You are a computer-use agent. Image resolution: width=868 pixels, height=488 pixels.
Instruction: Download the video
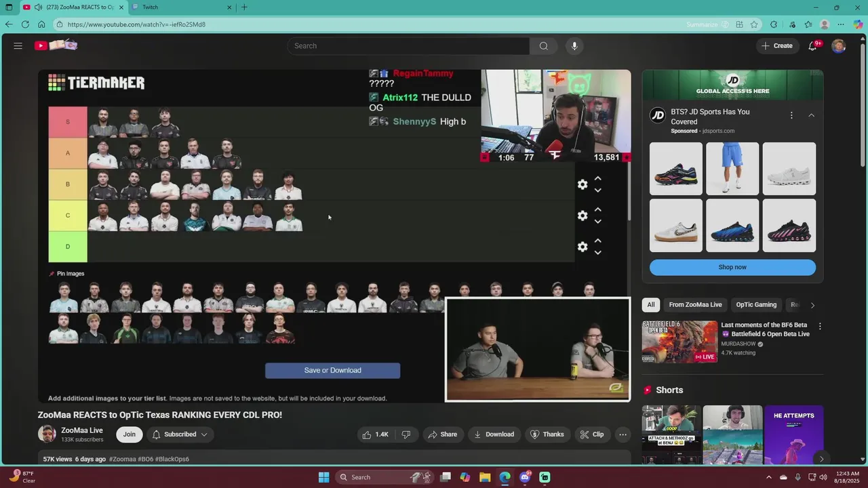(494, 434)
